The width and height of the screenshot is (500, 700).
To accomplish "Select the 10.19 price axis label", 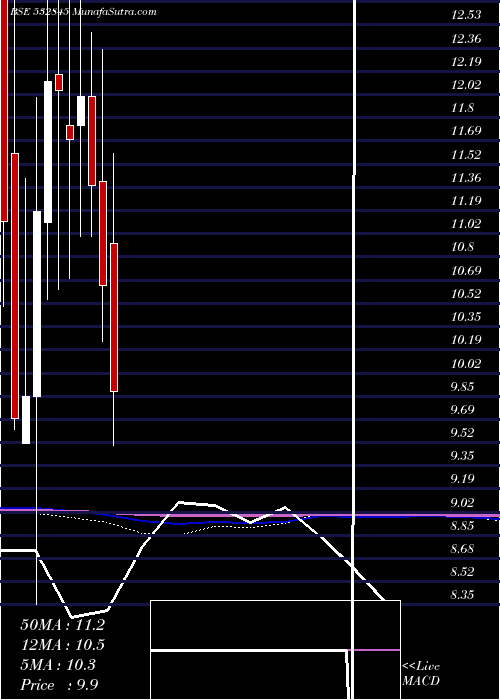I will tap(466, 340).
